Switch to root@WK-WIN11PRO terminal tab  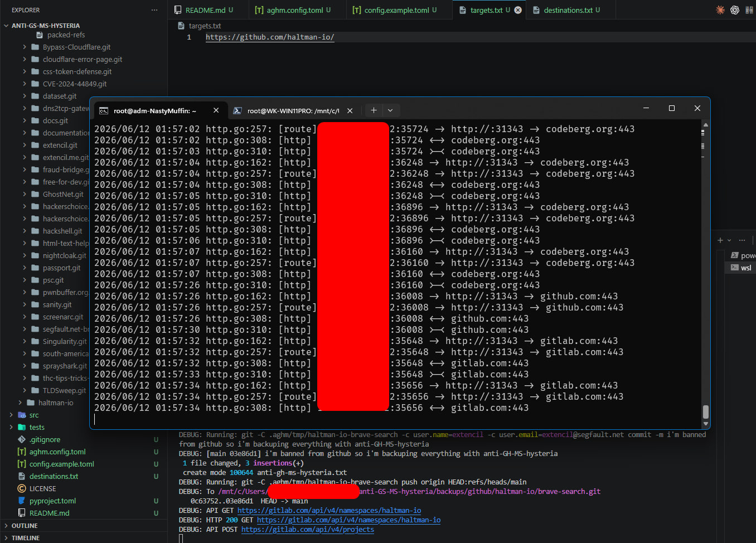(293, 110)
